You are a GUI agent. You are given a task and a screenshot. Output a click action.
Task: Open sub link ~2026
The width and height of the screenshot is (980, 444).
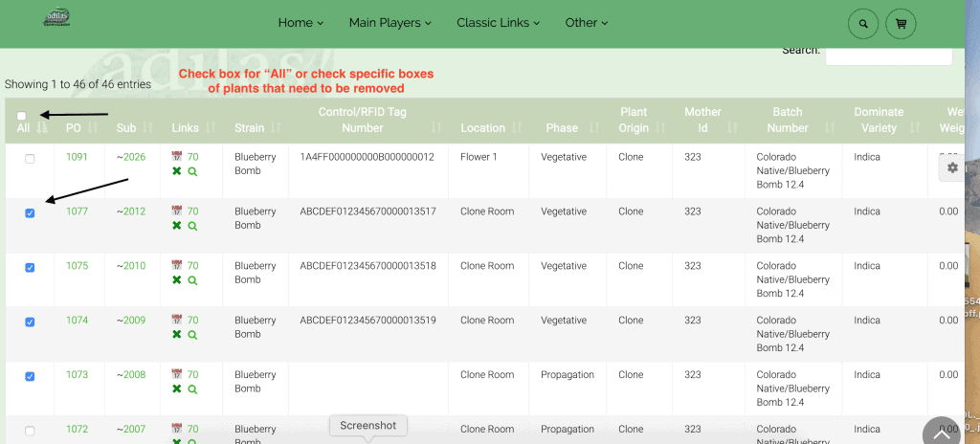click(x=131, y=157)
